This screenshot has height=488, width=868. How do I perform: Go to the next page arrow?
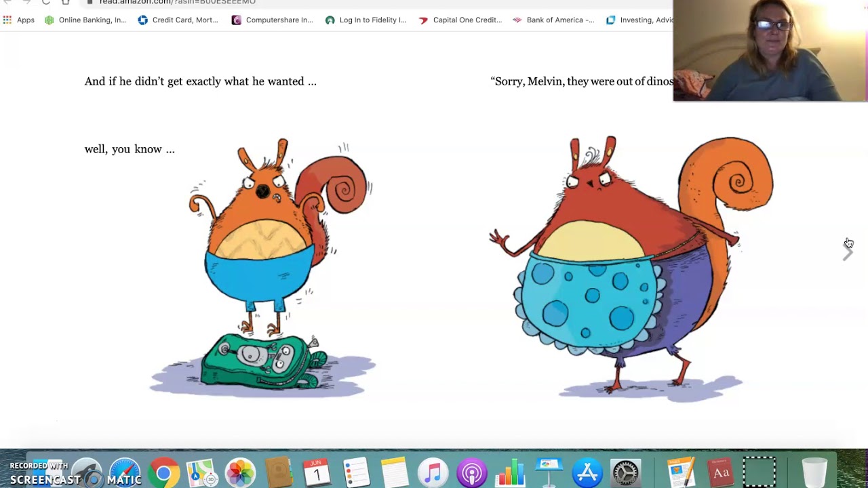pyautogui.click(x=847, y=252)
